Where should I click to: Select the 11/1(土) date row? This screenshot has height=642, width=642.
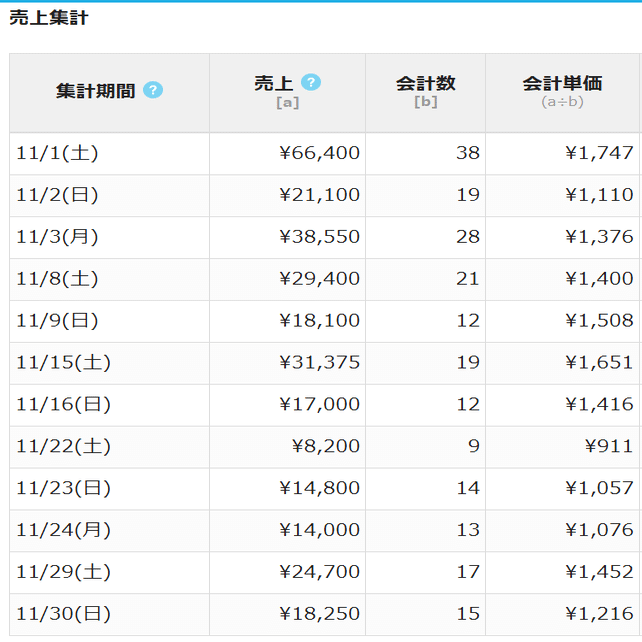[58, 153]
